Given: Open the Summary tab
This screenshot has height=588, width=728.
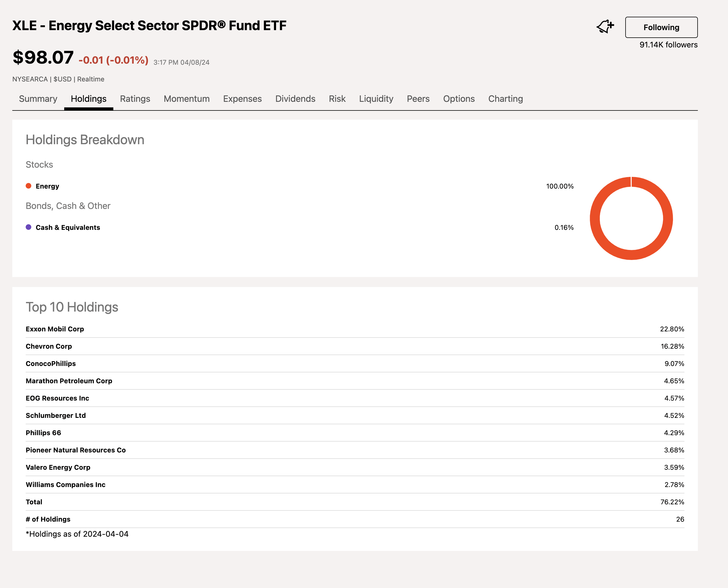Looking at the screenshot, I should point(38,99).
